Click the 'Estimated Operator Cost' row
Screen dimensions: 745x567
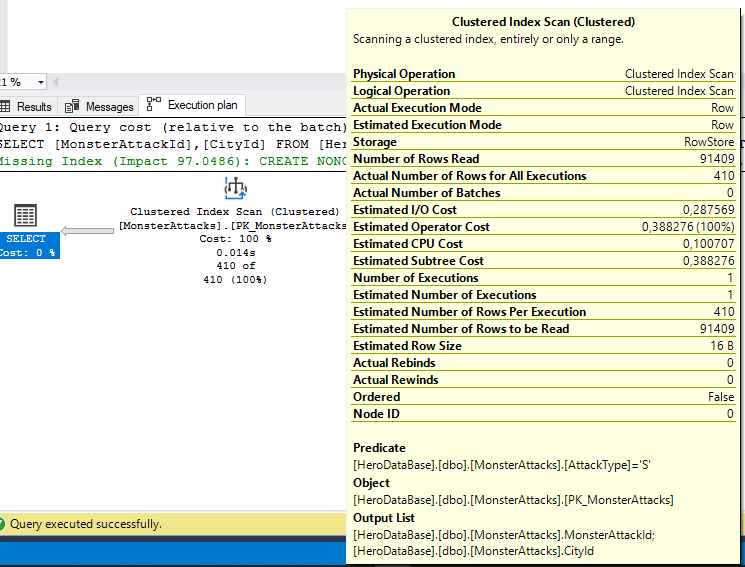544,227
